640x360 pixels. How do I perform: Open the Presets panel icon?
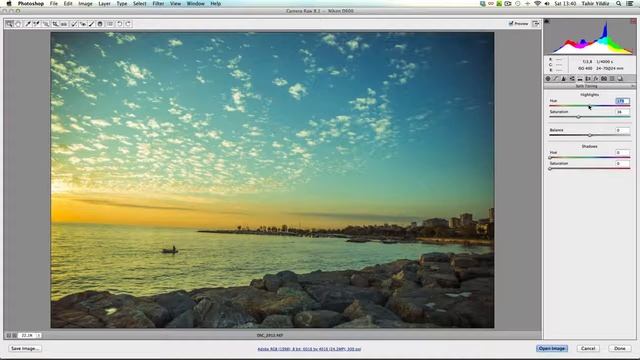(x=611, y=78)
